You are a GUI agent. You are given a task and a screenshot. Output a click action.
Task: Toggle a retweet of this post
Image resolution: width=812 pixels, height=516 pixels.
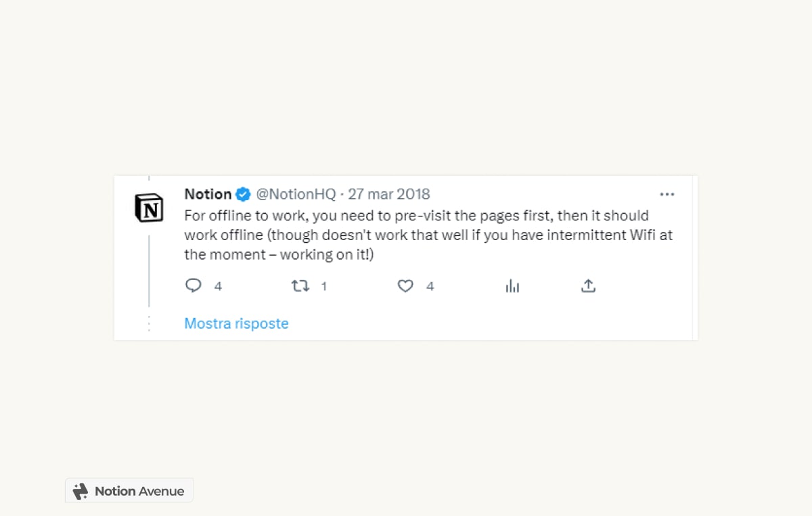pyautogui.click(x=300, y=285)
